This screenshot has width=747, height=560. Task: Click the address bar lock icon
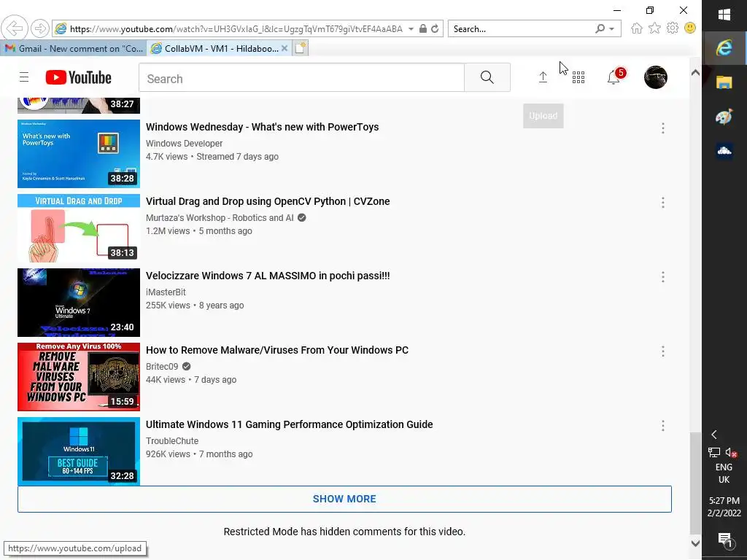pyautogui.click(x=422, y=28)
